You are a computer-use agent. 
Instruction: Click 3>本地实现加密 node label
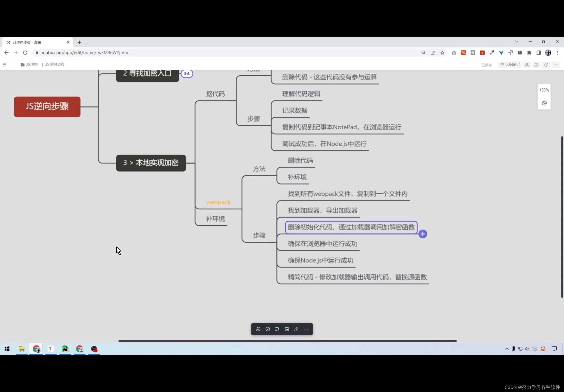tap(150, 162)
